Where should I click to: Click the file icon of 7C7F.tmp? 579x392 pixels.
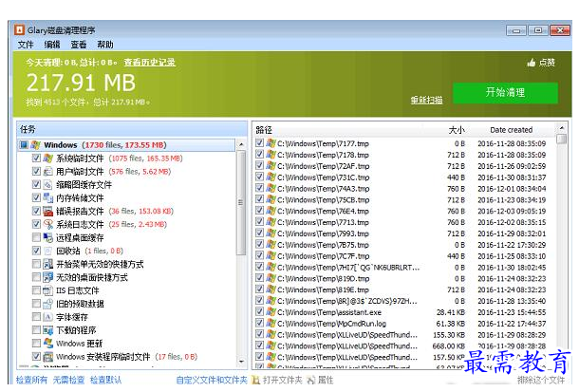271,256
